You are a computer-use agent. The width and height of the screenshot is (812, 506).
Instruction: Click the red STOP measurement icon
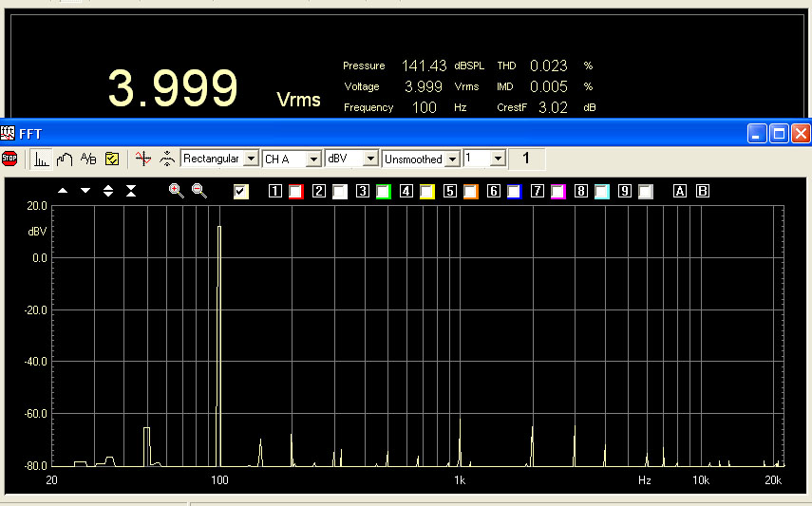[x=9, y=159]
